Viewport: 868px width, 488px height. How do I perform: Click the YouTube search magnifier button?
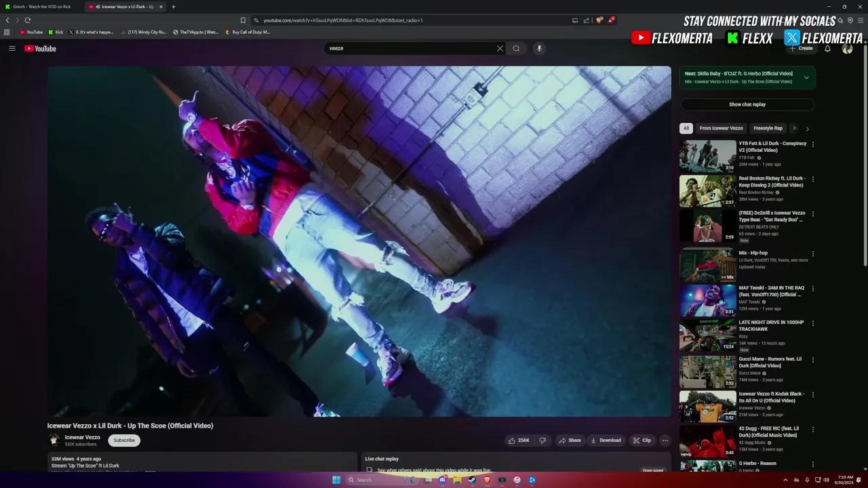tap(516, 48)
